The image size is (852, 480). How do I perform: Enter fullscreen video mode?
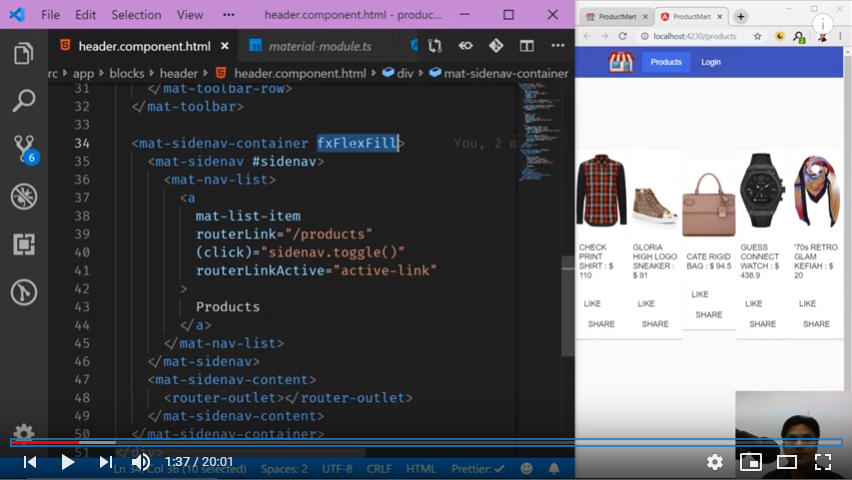pyautogui.click(x=823, y=462)
